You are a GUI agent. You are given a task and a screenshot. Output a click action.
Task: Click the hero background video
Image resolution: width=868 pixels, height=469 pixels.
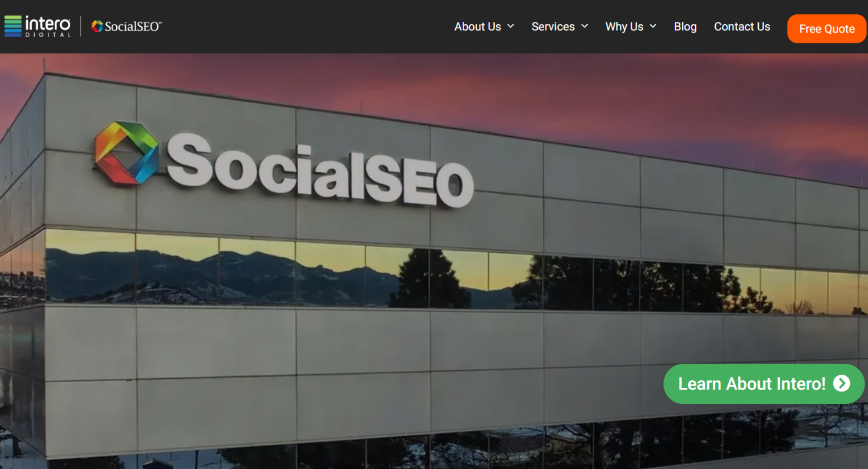pos(434,261)
